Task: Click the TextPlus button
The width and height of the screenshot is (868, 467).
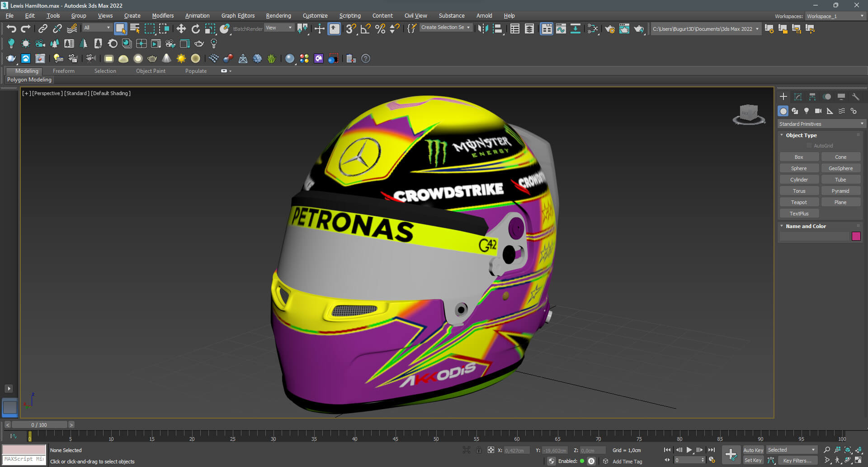Action: pyautogui.click(x=799, y=214)
